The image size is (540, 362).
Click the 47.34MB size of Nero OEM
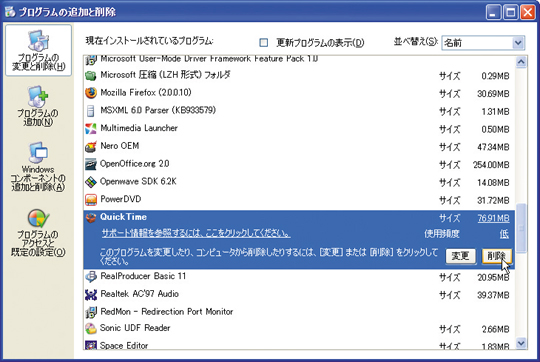pyautogui.click(x=493, y=147)
